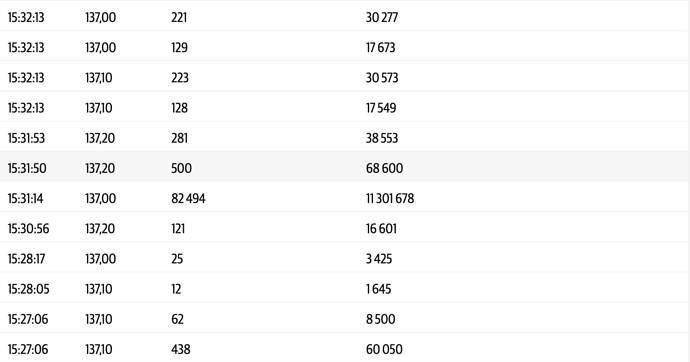This screenshot has height=362, width=690.
Task: Click the 15:28:17 timestamp
Action: click(26, 259)
